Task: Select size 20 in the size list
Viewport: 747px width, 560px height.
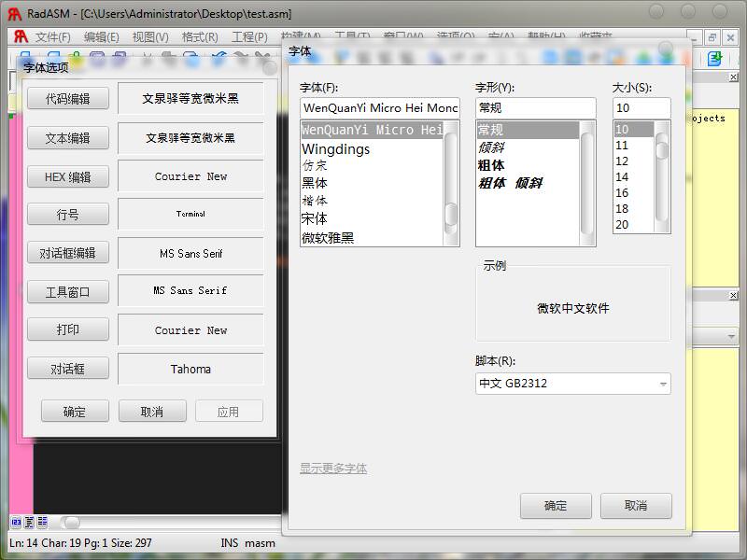Action: click(x=634, y=224)
